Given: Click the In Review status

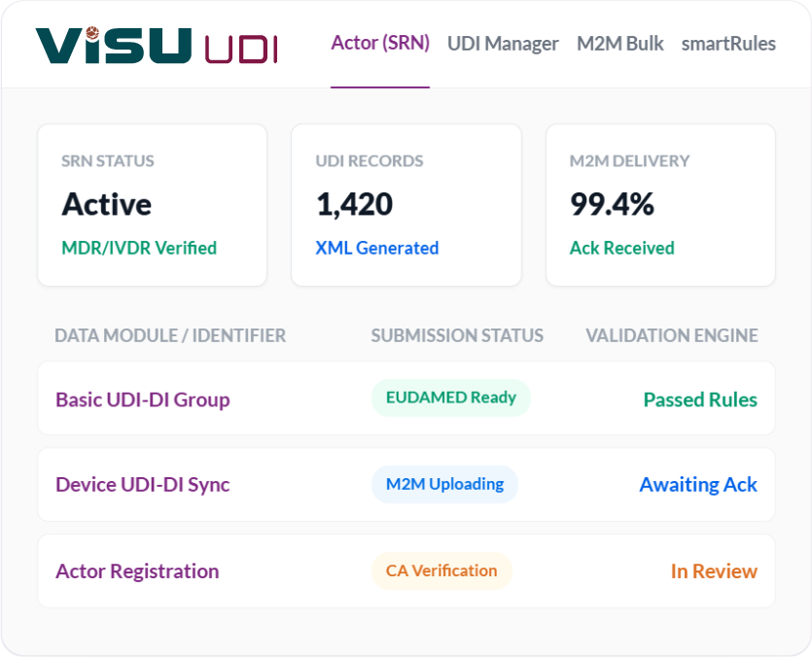Looking at the screenshot, I should [714, 571].
